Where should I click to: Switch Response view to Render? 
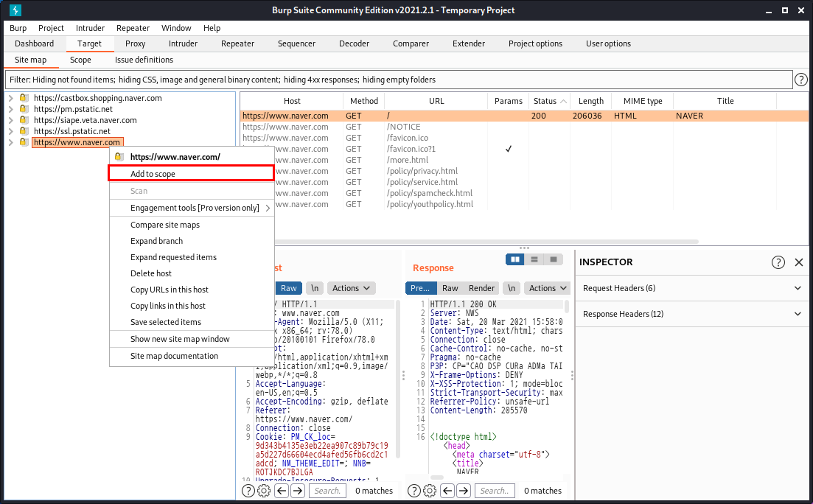(481, 288)
